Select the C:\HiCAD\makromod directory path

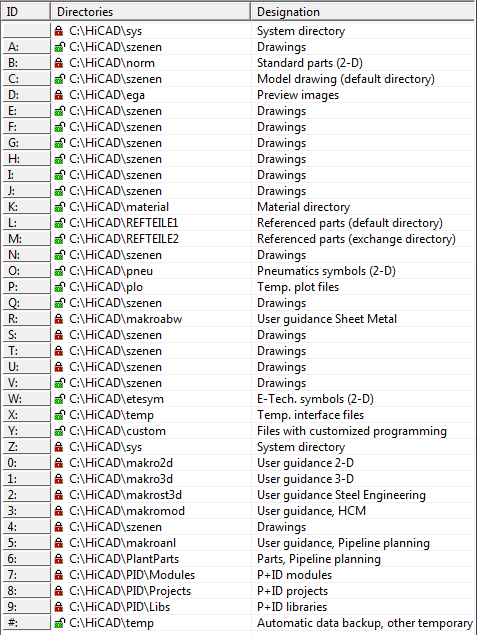[127, 511]
